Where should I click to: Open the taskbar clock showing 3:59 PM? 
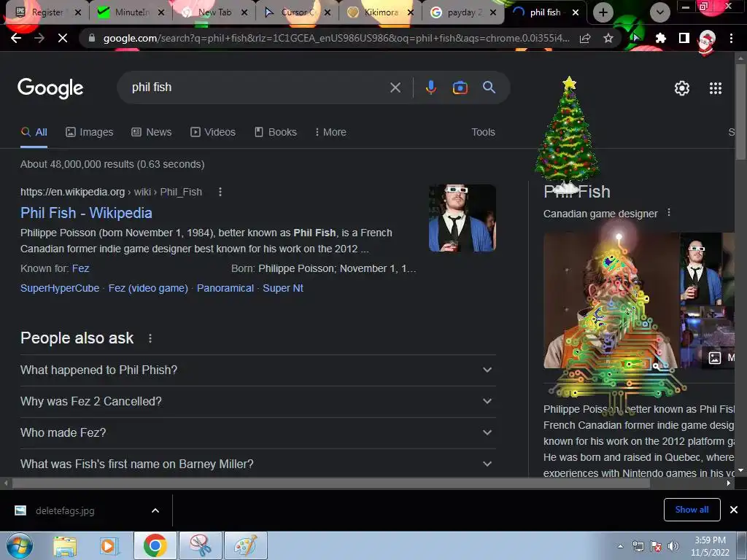click(x=710, y=546)
